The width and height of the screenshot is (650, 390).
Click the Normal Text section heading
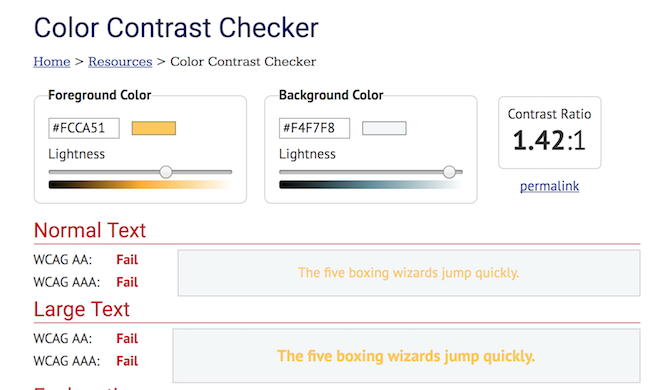90,230
